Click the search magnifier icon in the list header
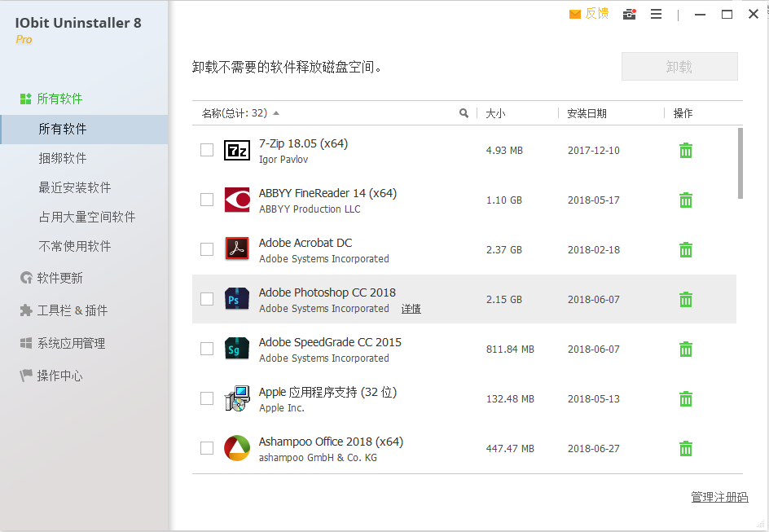This screenshot has height=532, width=769. click(464, 113)
